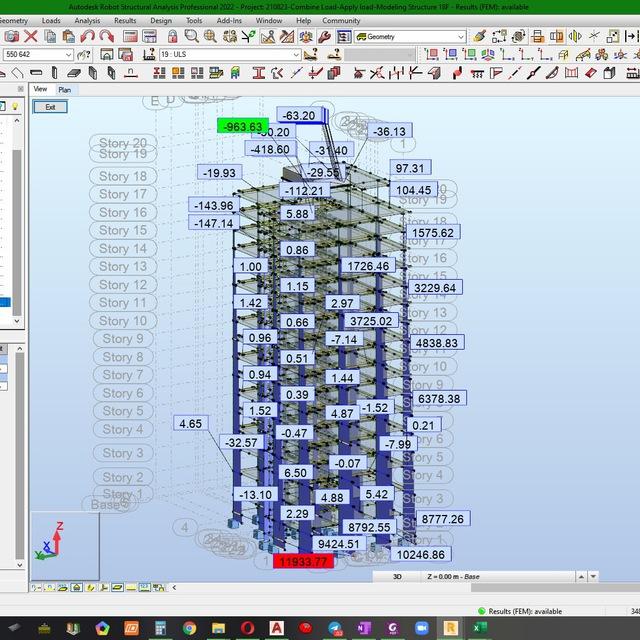Click the -963.63 green value label

tap(243, 126)
